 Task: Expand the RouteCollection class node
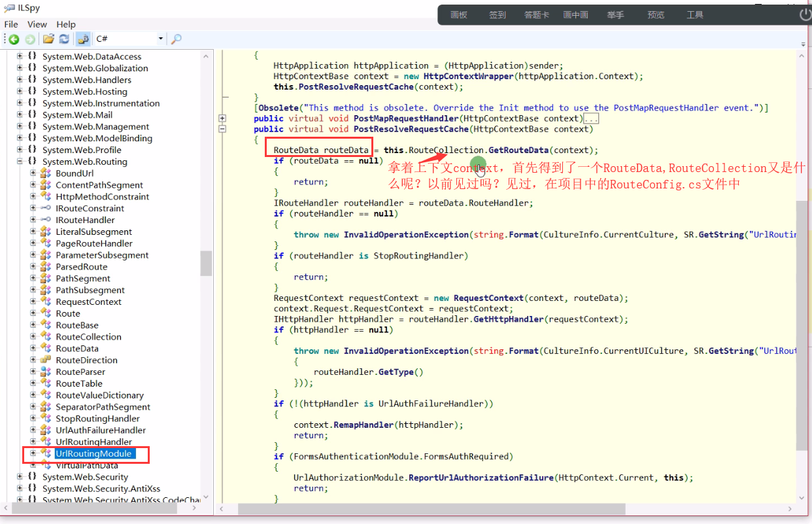[x=33, y=337]
